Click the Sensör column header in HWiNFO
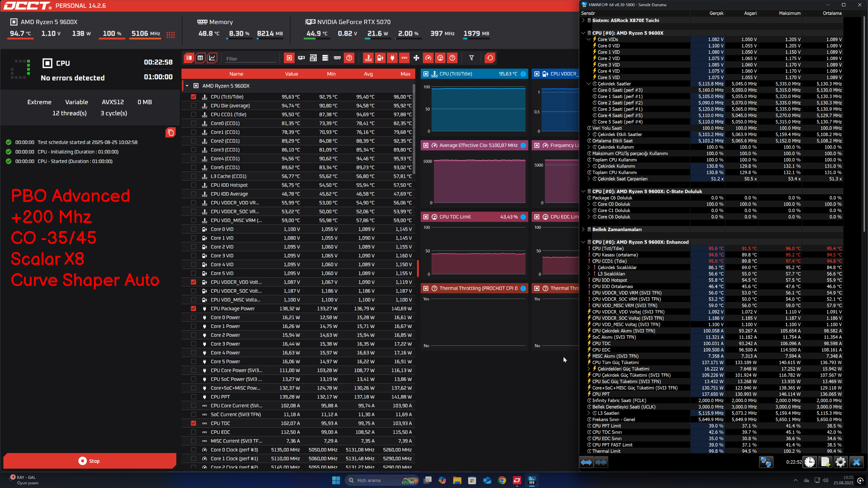 pos(588,13)
